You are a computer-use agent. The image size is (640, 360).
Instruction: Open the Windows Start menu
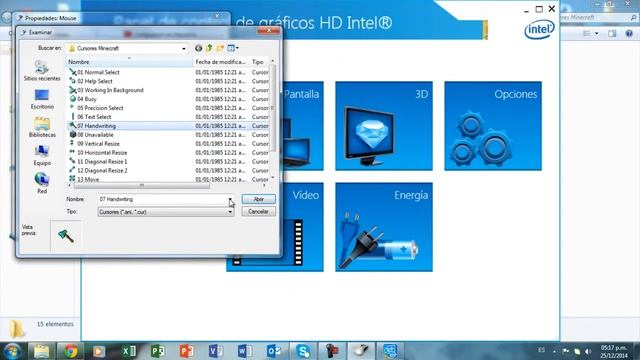12,351
